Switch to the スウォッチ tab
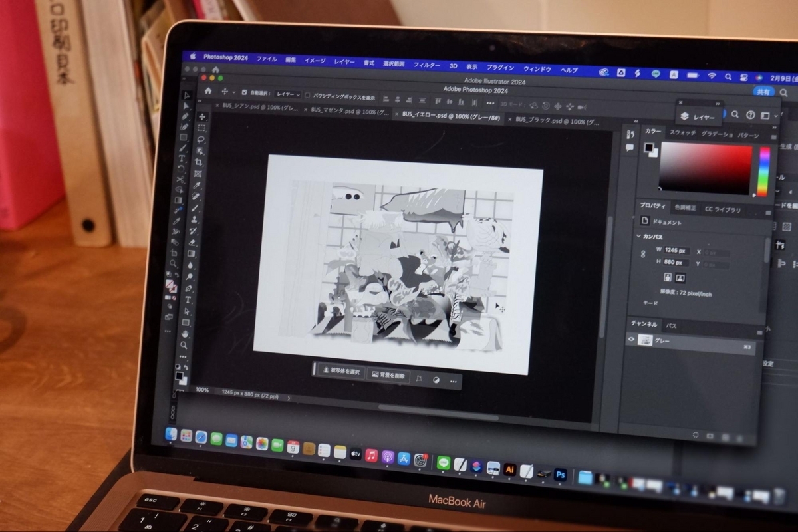The height and width of the screenshot is (532, 798). coord(683,133)
